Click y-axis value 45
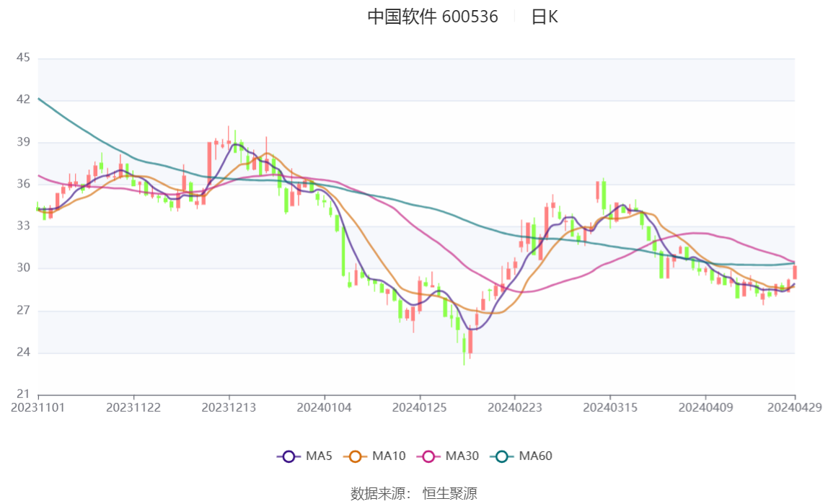This screenshot has width=828, height=504. point(23,58)
